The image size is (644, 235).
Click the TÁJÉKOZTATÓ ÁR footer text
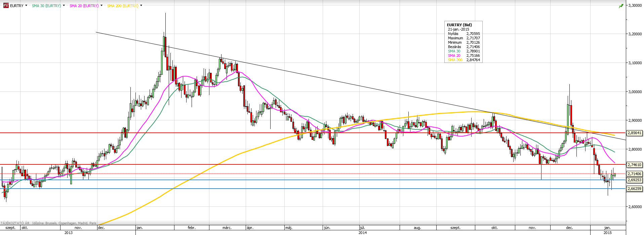pyautogui.click(x=15, y=223)
